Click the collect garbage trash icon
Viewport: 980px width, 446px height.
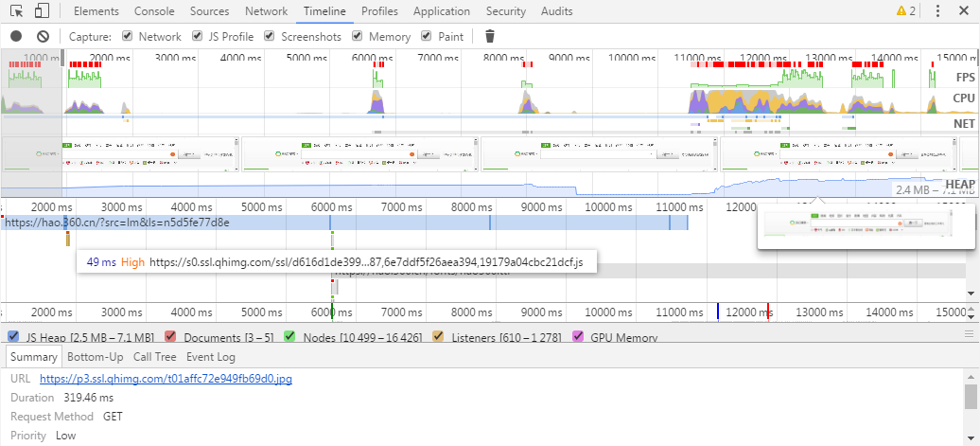click(x=489, y=36)
